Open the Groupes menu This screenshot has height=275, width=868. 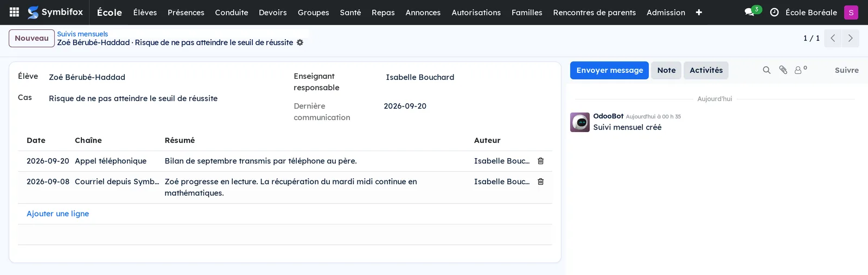click(314, 12)
